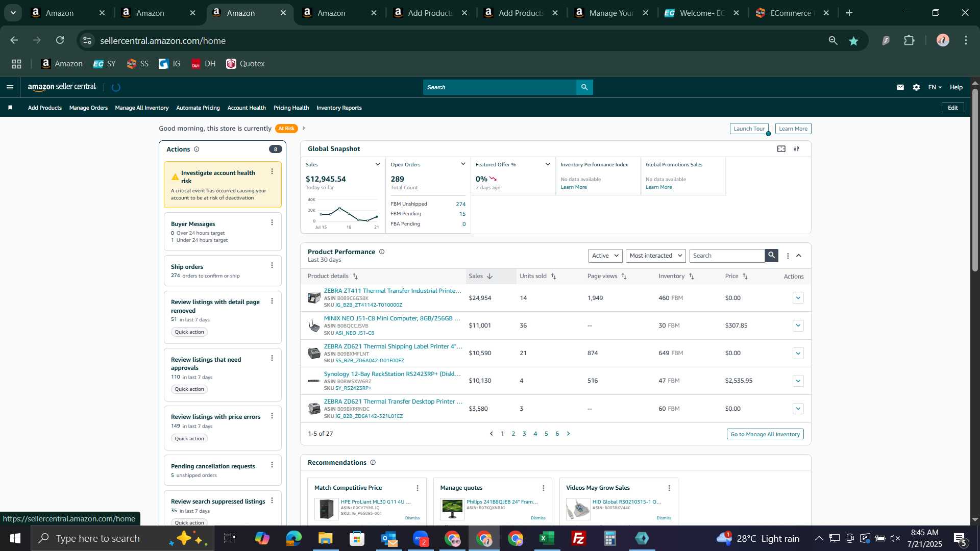This screenshot has width=980, height=551.
Task: Click the Product Performance search field
Action: [x=727, y=256]
